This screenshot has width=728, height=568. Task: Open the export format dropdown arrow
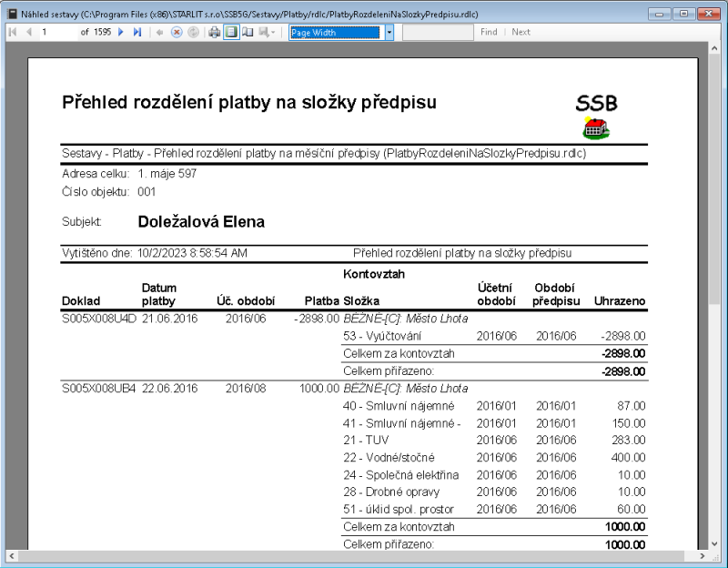pyautogui.click(x=275, y=33)
